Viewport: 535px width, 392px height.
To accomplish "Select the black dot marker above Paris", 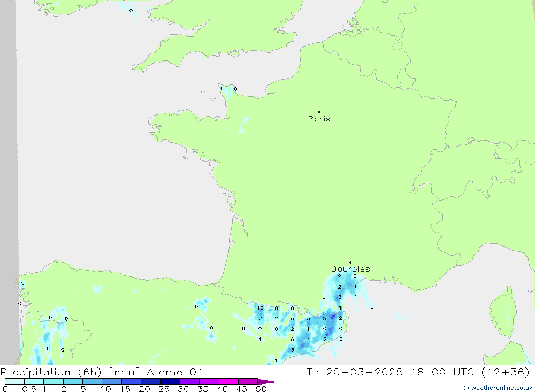I will (319, 112).
